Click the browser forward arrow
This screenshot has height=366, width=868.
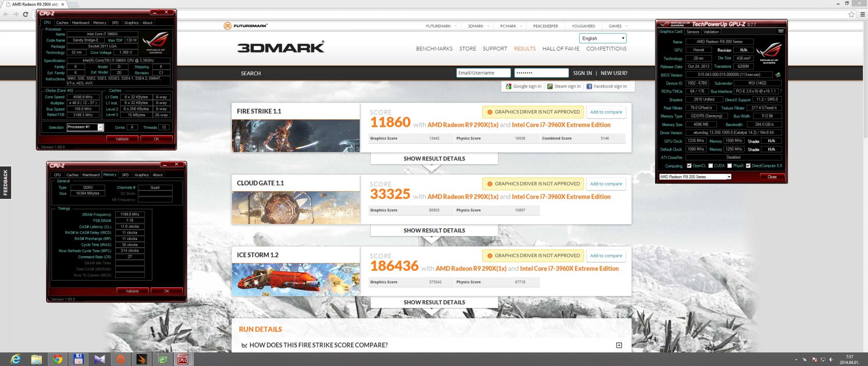pyautogui.click(x=16, y=14)
